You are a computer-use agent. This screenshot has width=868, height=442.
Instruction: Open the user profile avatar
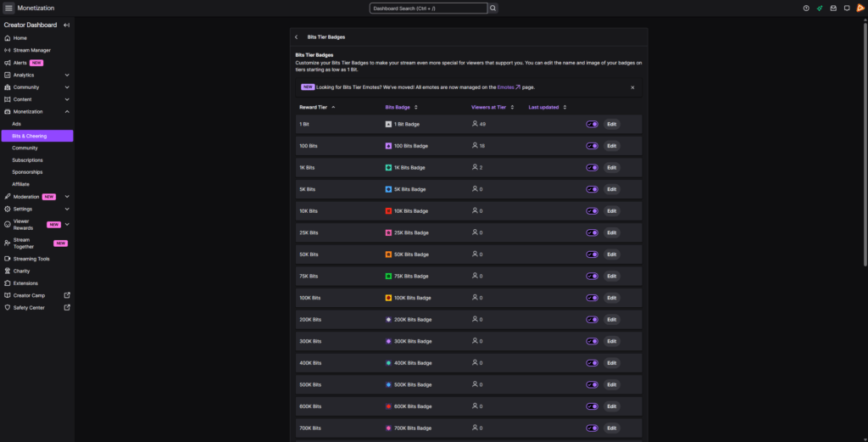(x=860, y=8)
